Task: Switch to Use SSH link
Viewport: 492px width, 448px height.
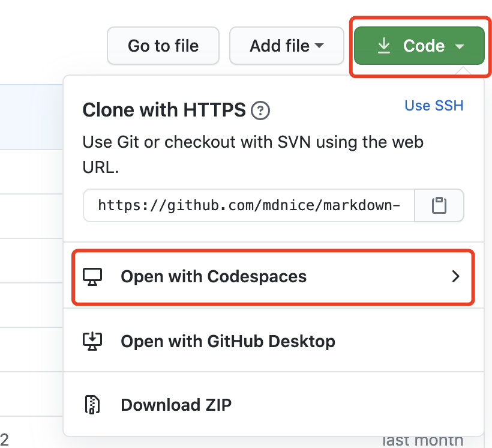Action: click(x=434, y=106)
